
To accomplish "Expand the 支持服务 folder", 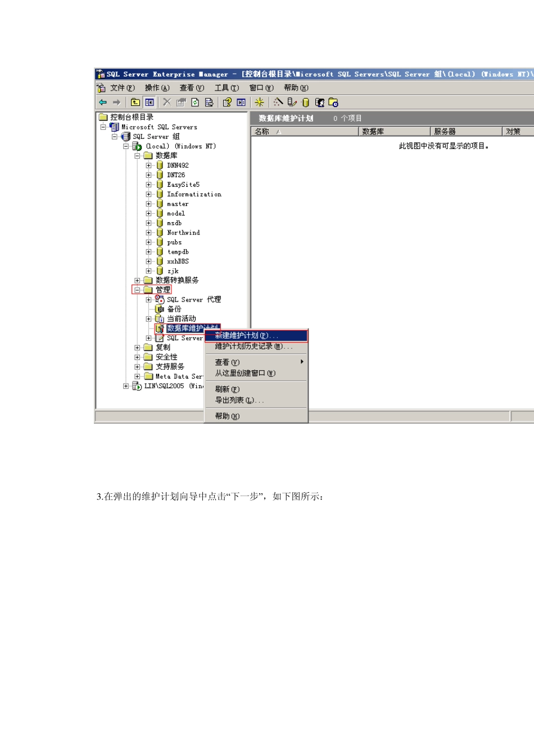I will point(137,367).
